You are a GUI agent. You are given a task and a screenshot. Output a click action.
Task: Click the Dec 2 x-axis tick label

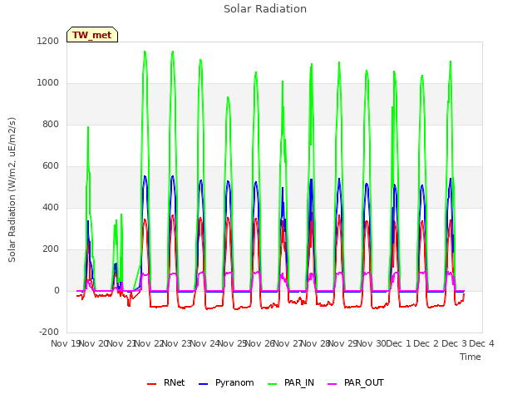click(x=426, y=343)
